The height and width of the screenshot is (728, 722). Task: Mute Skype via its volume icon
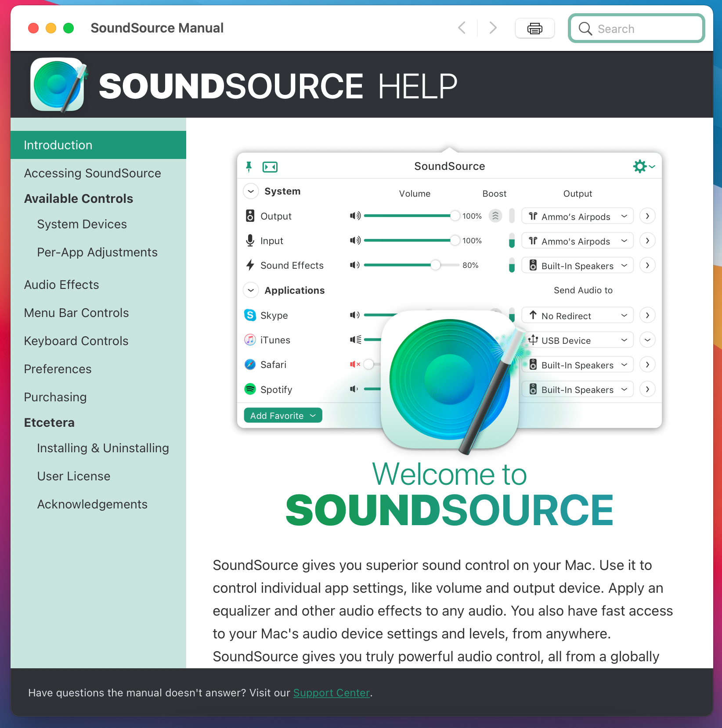pos(354,315)
